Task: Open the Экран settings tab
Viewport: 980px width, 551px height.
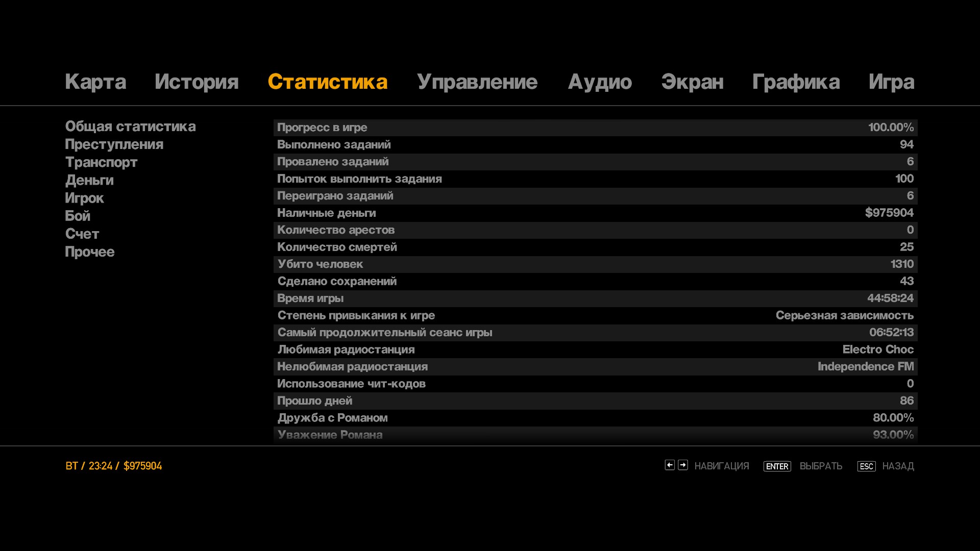Action: pos(692,82)
